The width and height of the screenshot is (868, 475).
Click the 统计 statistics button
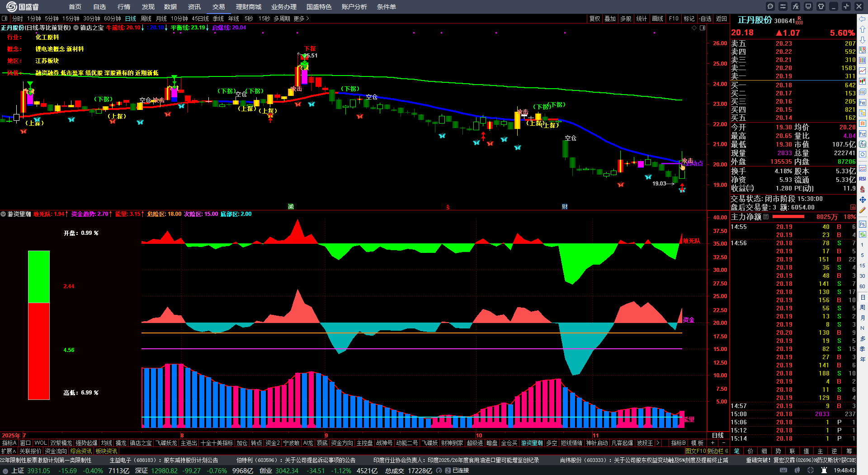(642, 19)
